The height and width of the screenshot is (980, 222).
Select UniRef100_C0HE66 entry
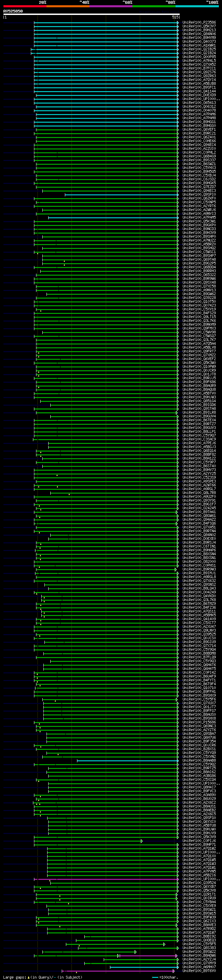point(199,141)
